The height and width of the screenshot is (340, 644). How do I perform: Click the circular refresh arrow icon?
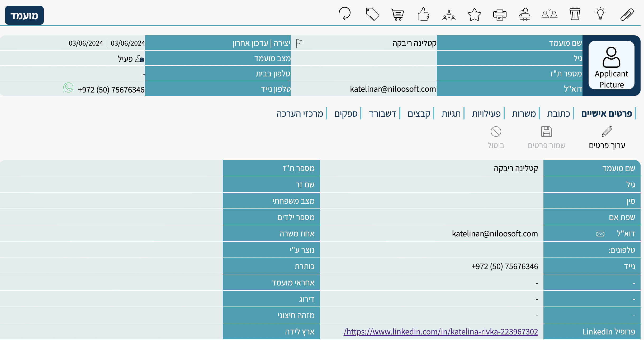pos(345,13)
